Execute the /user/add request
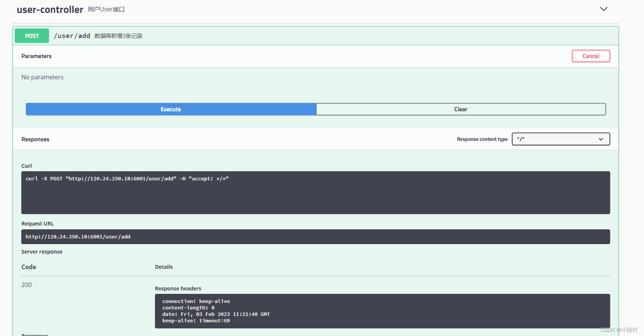The image size is (644, 336). [171, 109]
